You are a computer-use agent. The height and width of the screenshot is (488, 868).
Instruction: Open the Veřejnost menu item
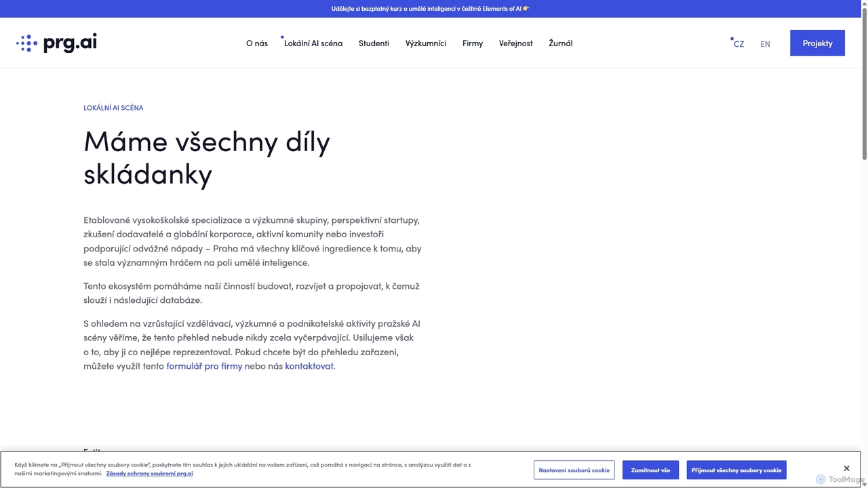pyautogui.click(x=516, y=43)
